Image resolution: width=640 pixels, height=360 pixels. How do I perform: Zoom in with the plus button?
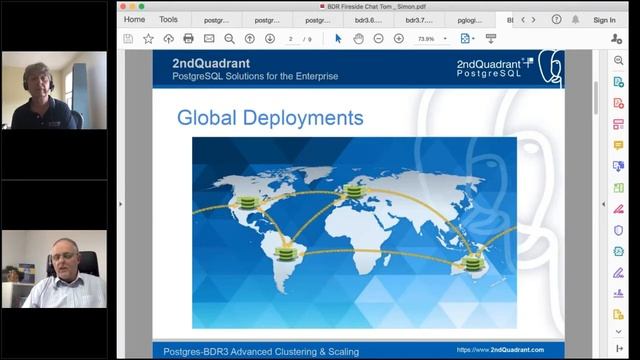pyautogui.click(x=399, y=39)
